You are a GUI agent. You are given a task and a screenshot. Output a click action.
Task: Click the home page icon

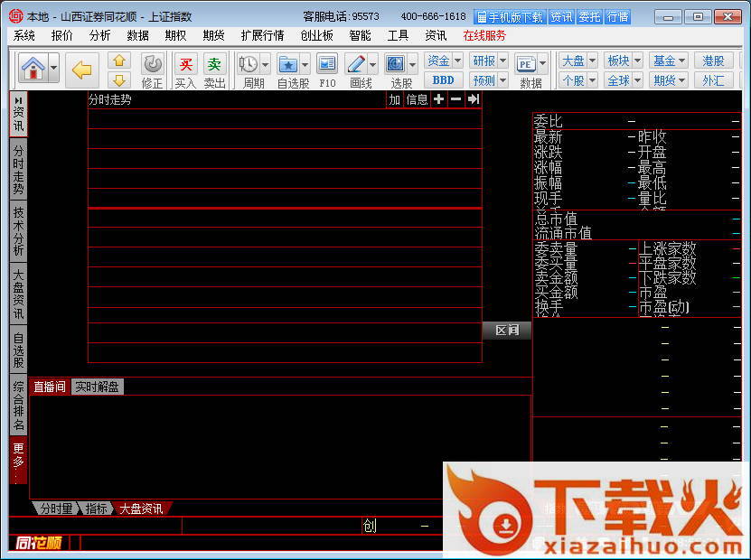point(33,68)
